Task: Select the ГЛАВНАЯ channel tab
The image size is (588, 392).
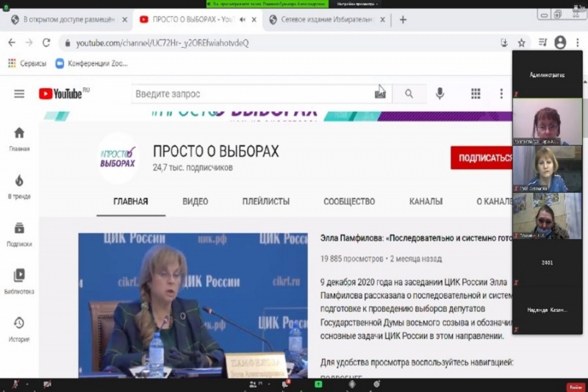Action: pyautogui.click(x=131, y=202)
